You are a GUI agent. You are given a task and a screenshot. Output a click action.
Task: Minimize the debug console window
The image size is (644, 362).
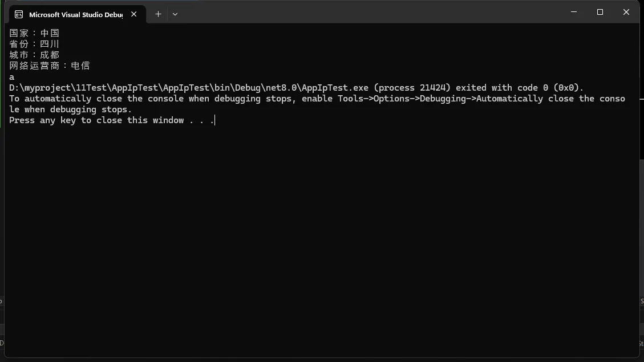[x=573, y=12]
